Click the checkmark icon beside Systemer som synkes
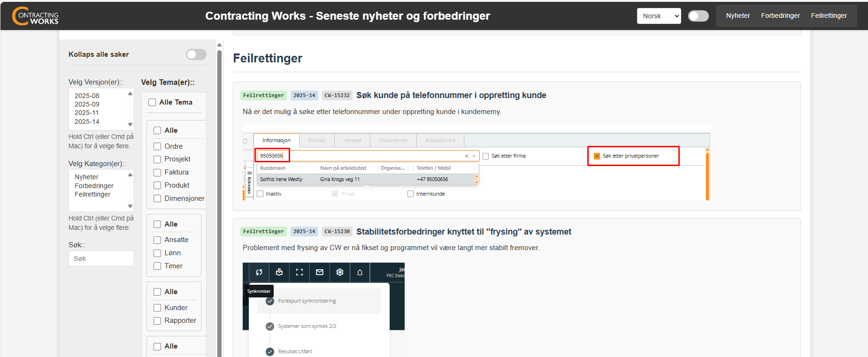Viewport: 868px width, 357px height. (x=270, y=327)
